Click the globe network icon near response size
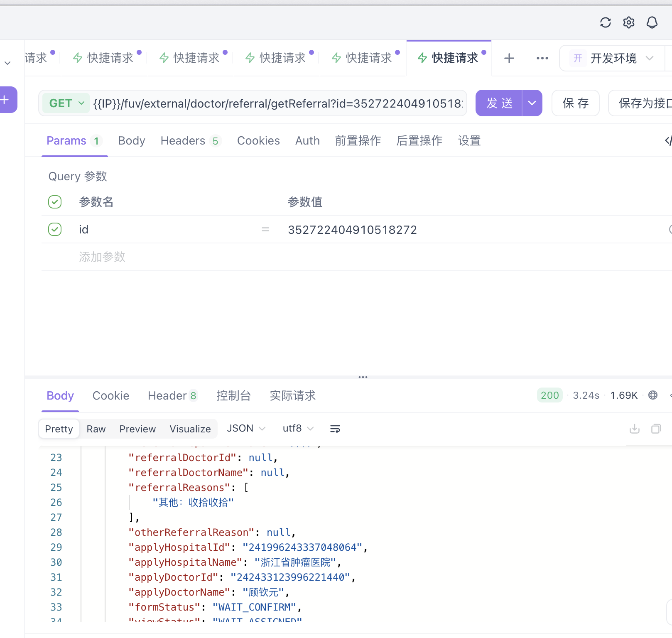This screenshot has height=638, width=672. click(x=653, y=395)
